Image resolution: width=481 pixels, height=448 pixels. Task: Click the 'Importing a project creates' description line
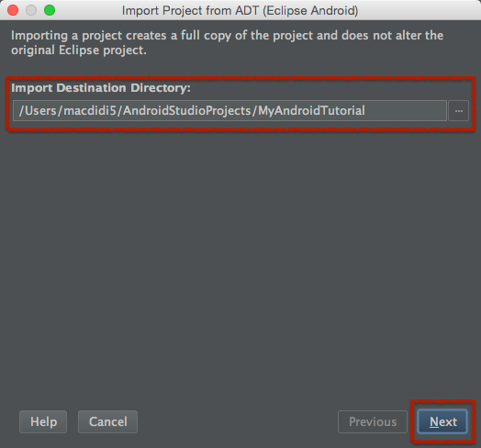(x=227, y=36)
